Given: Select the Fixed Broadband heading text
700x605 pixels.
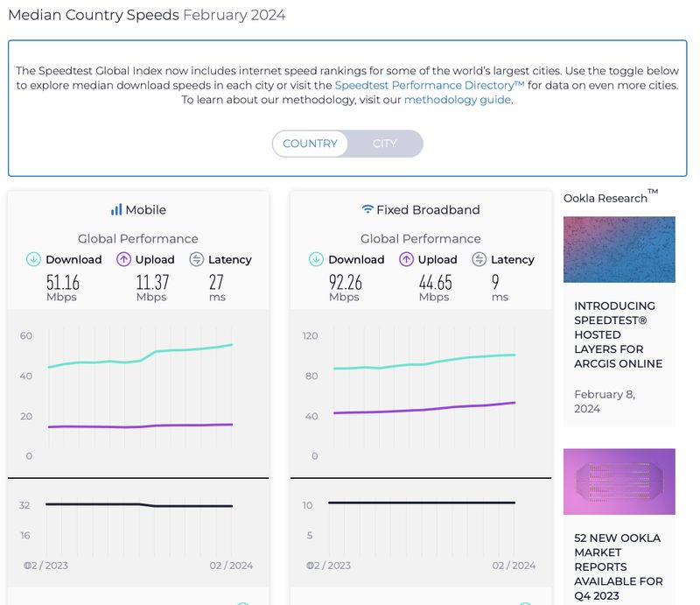Looking at the screenshot, I should coord(428,209).
